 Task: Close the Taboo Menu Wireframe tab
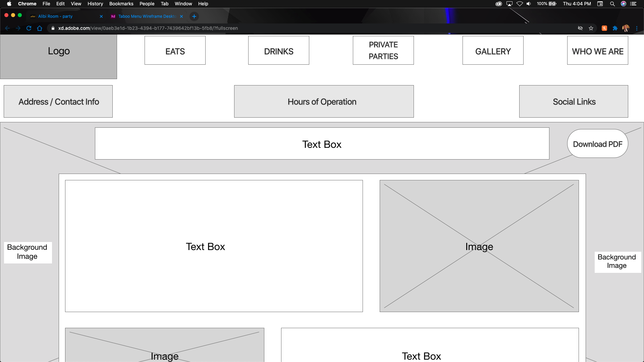point(181,16)
